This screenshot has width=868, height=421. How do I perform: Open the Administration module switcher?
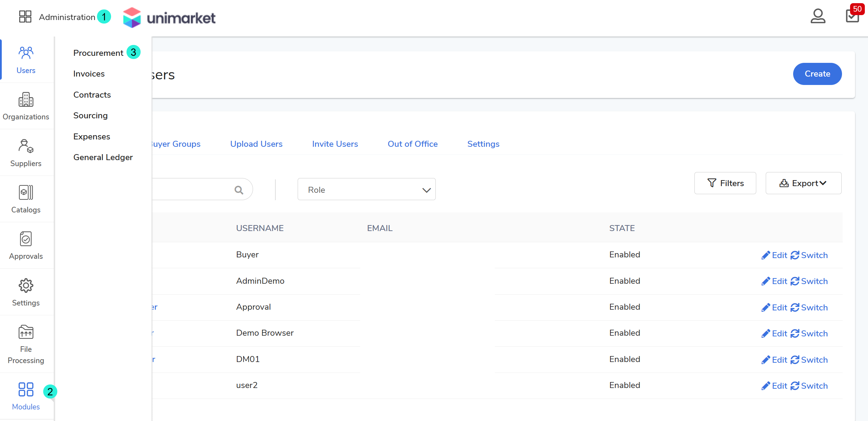pos(57,17)
